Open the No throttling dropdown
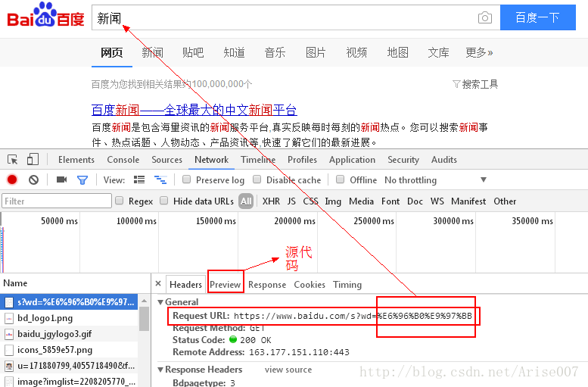Image resolution: width=588 pixels, height=387 pixels. pos(436,179)
